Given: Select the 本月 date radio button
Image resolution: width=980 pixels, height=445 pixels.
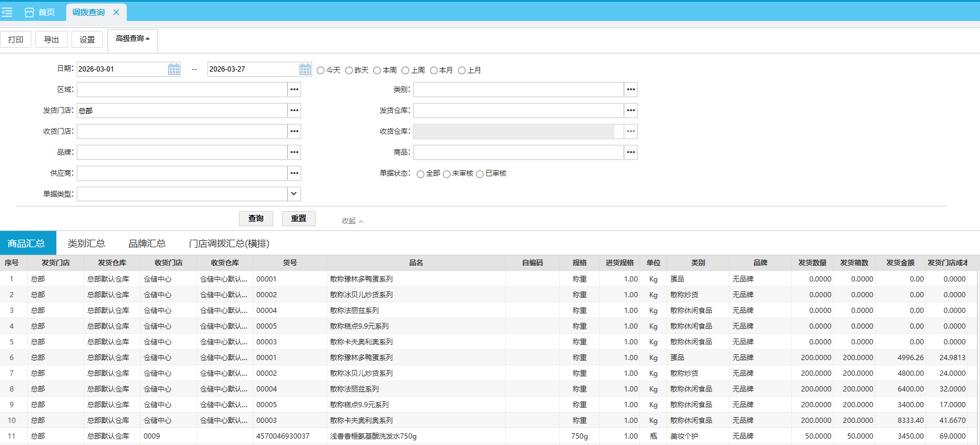Looking at the screenshot, I should (x=434, y=70).
